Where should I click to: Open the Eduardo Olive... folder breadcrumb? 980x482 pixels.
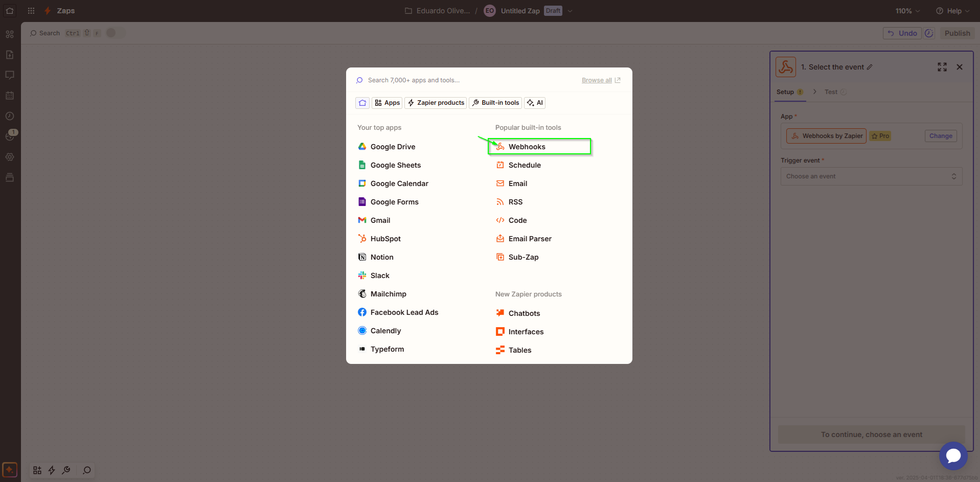pos(437,11)
